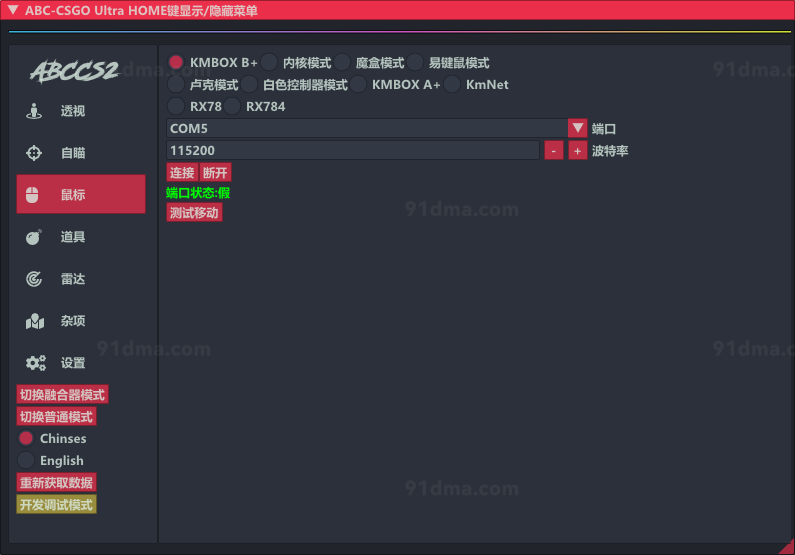The image size is (795, 555).
Task: Click the 测试移动 button
Action: pyautogui.click(x=194, y=213)
